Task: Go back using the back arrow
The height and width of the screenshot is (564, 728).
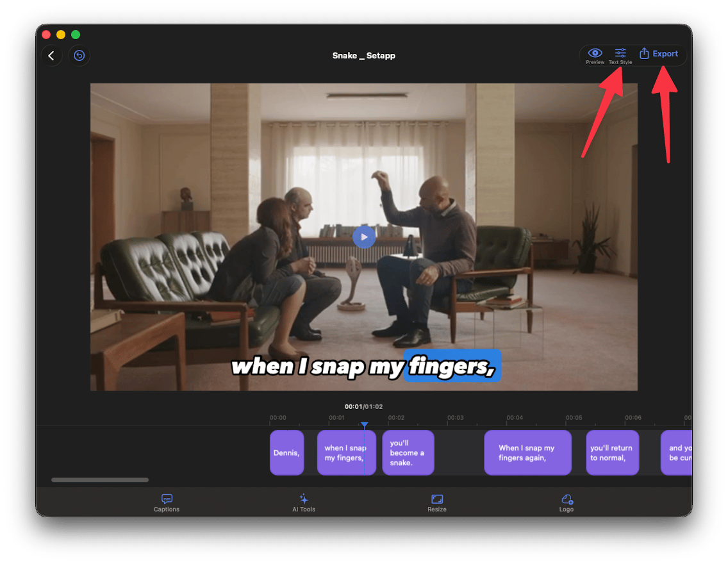Action: [x=52, y=55]
